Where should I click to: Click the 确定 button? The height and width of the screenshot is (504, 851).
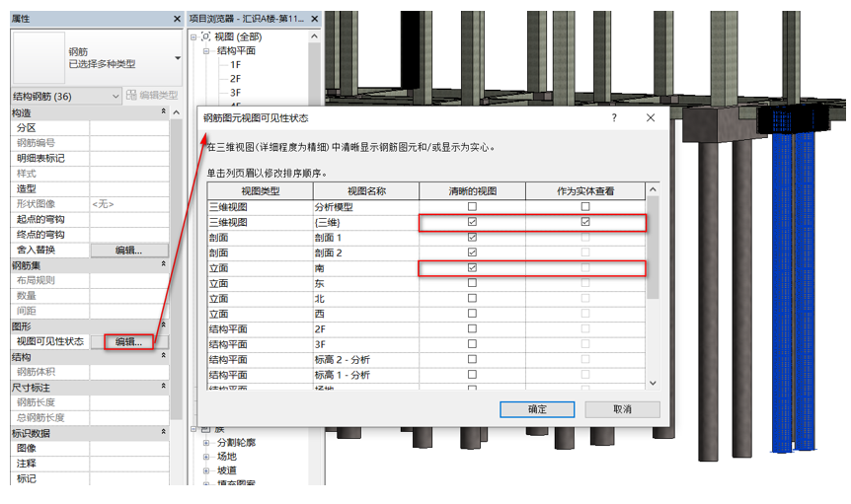[537, 409]
